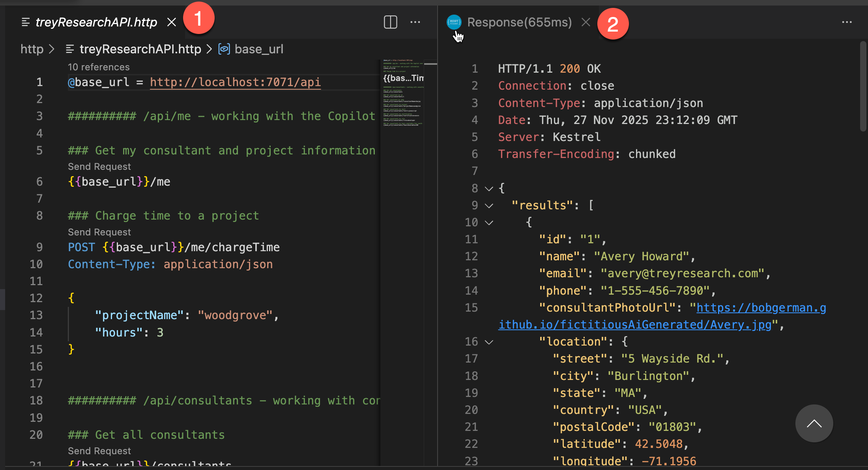The width and height of the screenshot is (868, 470).
Task: Click the scroll-to-top circular arrow button
Action: tap(814, 423)
